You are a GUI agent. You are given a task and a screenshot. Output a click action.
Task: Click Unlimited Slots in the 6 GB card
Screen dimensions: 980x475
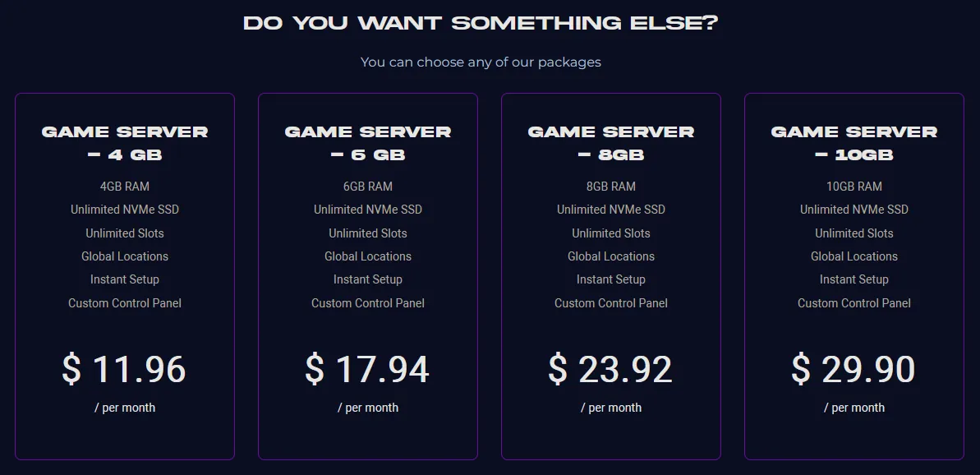(368, 233)
